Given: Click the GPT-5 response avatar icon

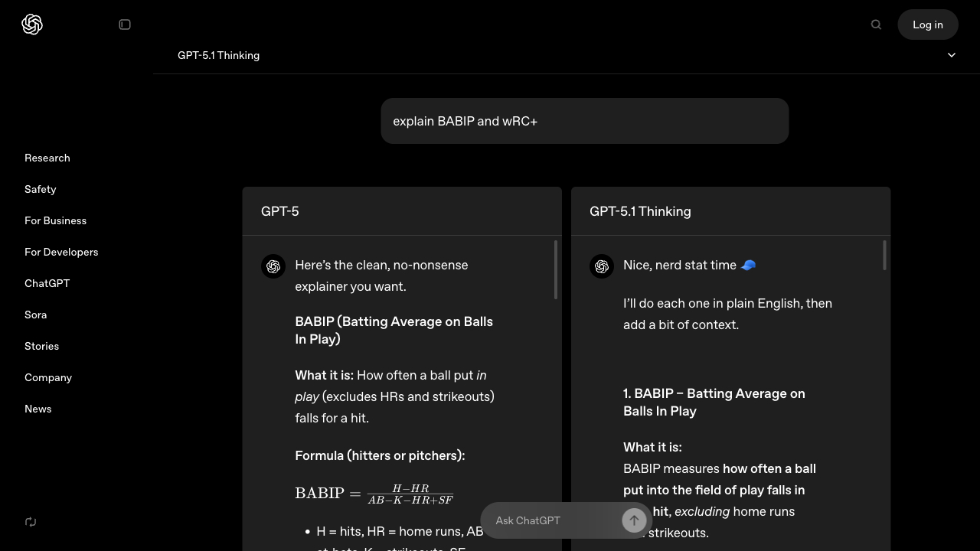Looking at the screenshot, I should (x=273, y=266).
